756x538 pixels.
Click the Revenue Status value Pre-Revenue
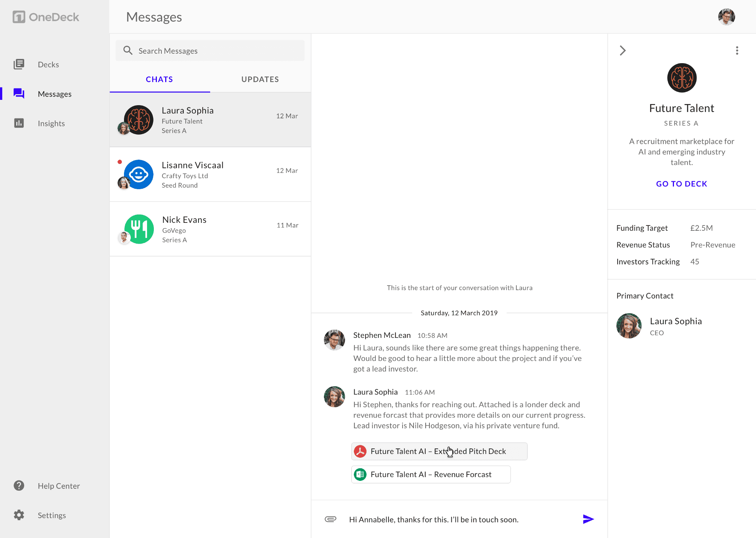point(713,245)
